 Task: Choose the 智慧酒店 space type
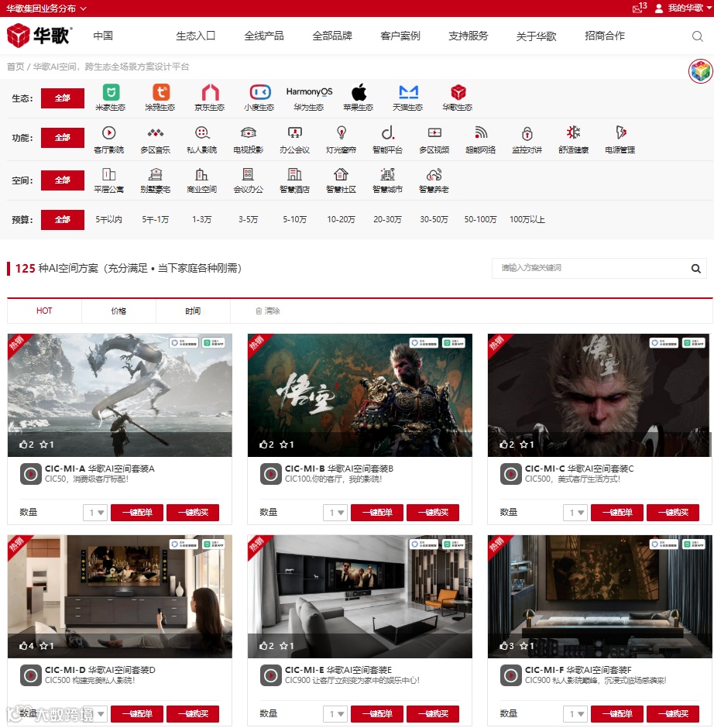(294, 180)
